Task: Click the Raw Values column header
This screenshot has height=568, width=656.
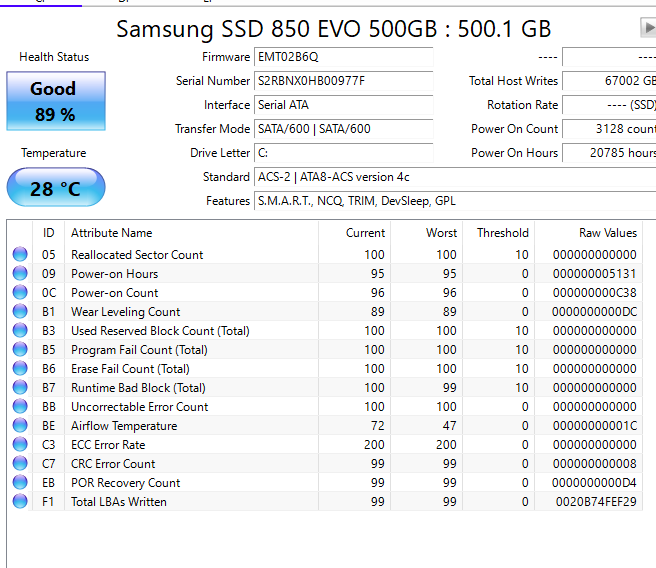Action: pyautogui.click(x=589, y=233)
